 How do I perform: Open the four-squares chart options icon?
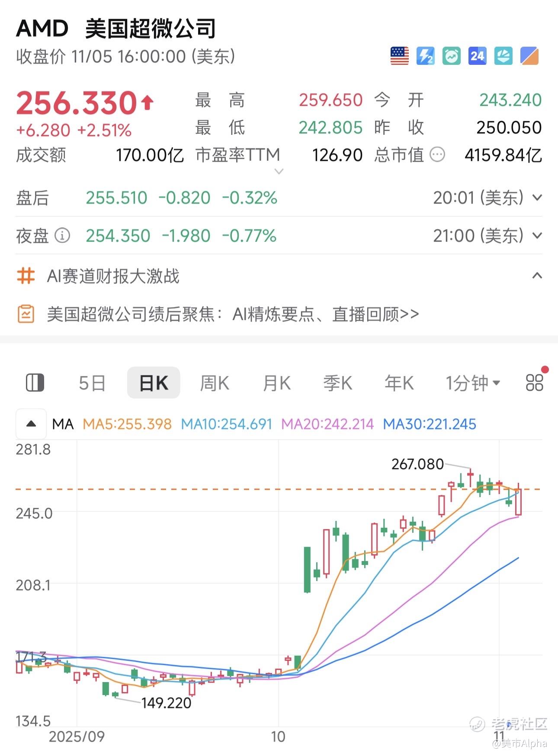tap(534, 383)
